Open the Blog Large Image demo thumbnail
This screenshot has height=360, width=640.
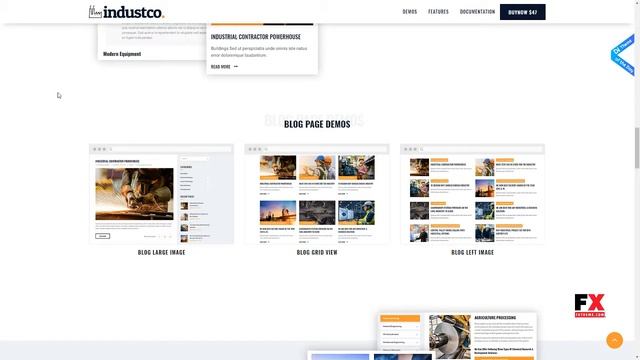pyautogui.click(x=162, y=194)
